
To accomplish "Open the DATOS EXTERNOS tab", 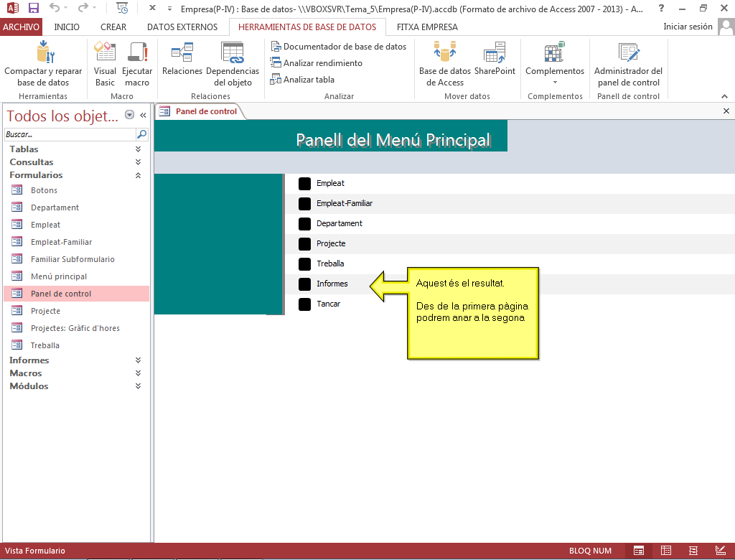I will [182, 27].
